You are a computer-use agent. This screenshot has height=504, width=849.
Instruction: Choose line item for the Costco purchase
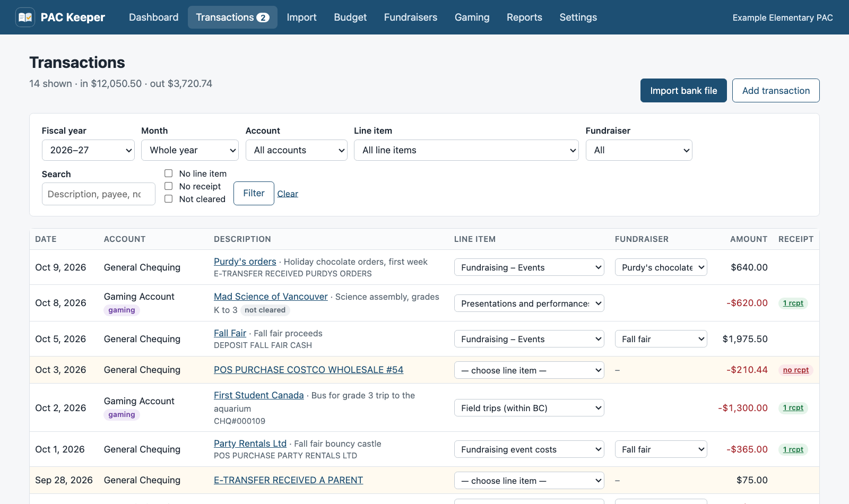point(529,370)
